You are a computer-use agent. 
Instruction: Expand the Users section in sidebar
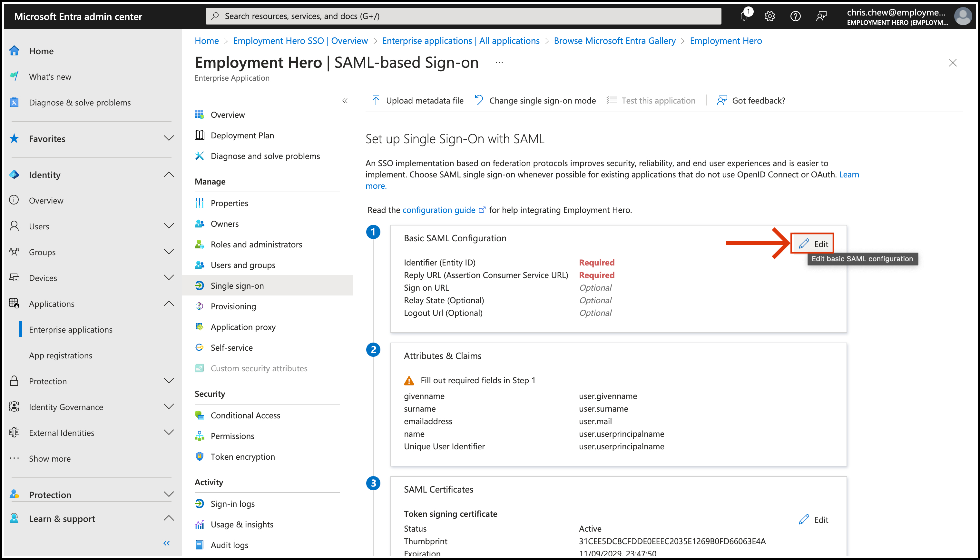(169, 226)
